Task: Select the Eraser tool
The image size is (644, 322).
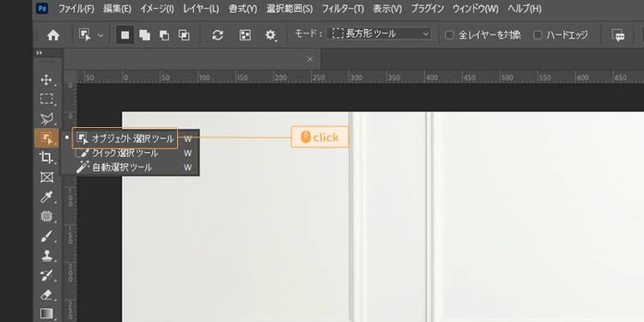Action: pos(46,295)
